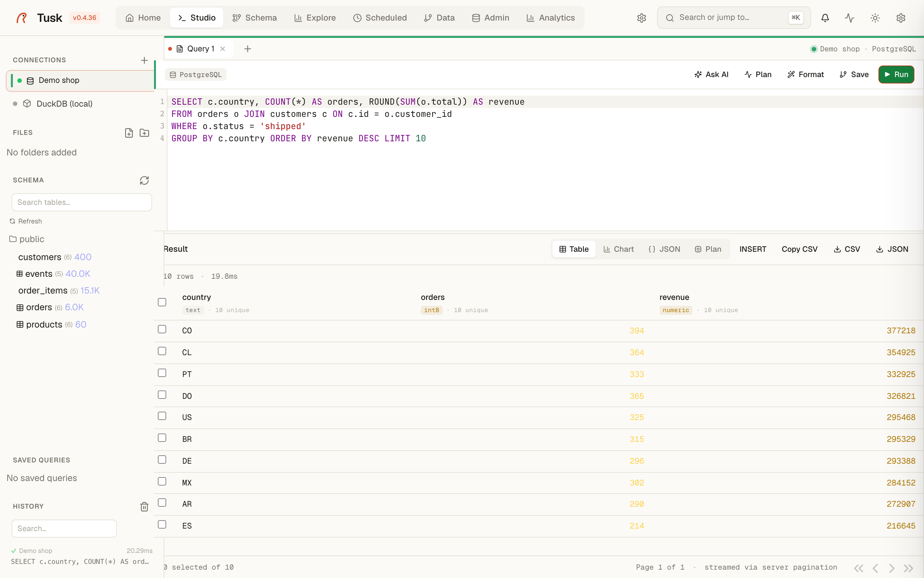Toggle the select-all rows checkbox
Screen dimensions: 924x578
pyautogui.click(x=162, y=302)
